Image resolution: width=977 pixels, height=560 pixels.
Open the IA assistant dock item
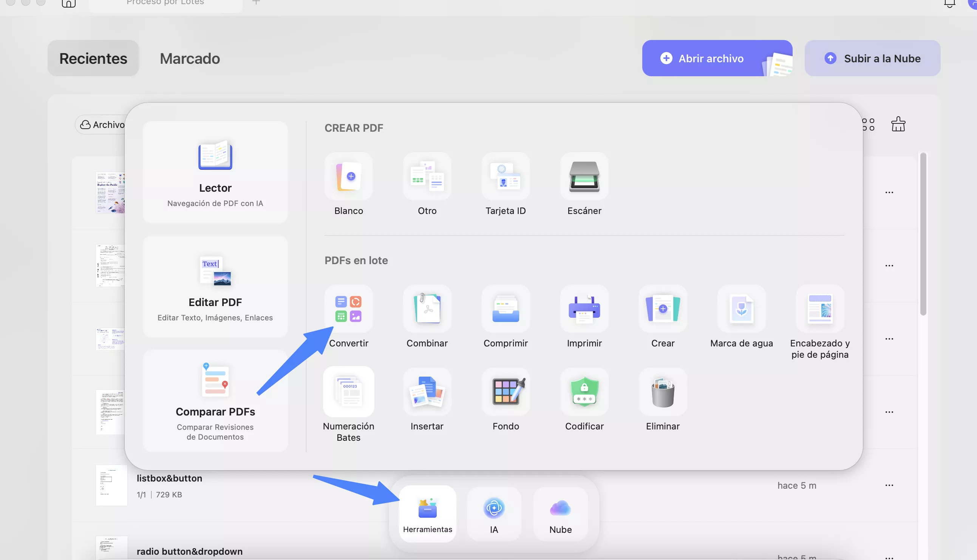tap(494, 514)
